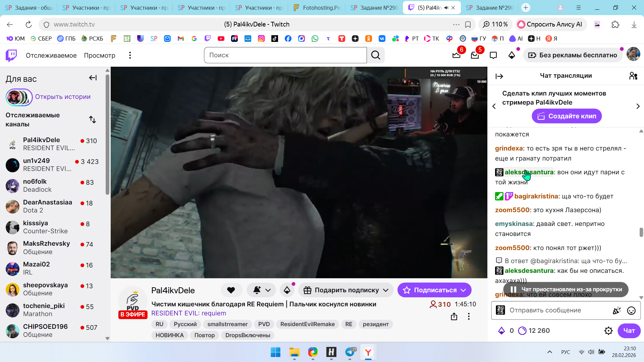The width and height of the screenshot is (644, 362).
Task: Collapse the Для вас sidebar
Action: [93, 78]
